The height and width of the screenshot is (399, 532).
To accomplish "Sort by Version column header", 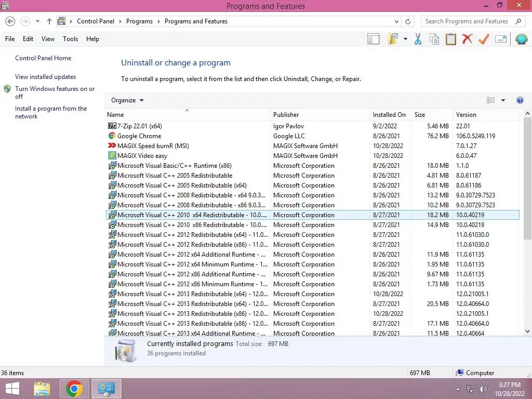I will pos(486,115).
